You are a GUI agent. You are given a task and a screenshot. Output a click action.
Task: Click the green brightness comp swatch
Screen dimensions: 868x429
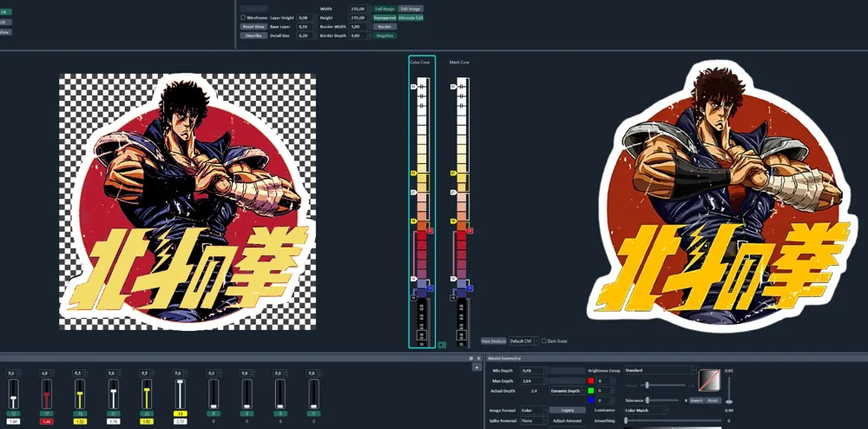pyautogui.click(x=590, y=390)
